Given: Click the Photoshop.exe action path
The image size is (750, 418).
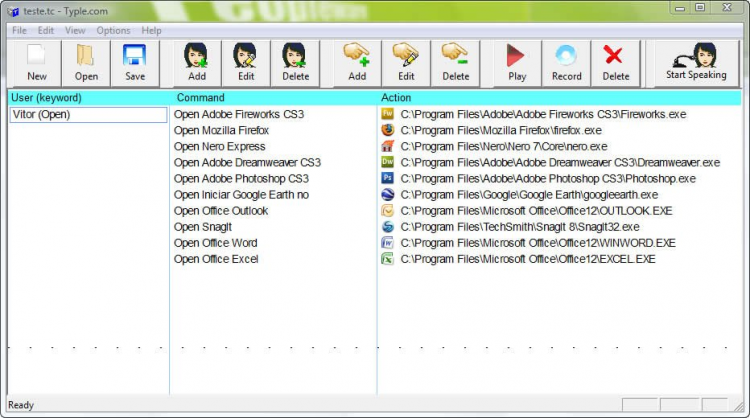Looking at the screenshot, I should pyautogui.click(x=548, y=178).
